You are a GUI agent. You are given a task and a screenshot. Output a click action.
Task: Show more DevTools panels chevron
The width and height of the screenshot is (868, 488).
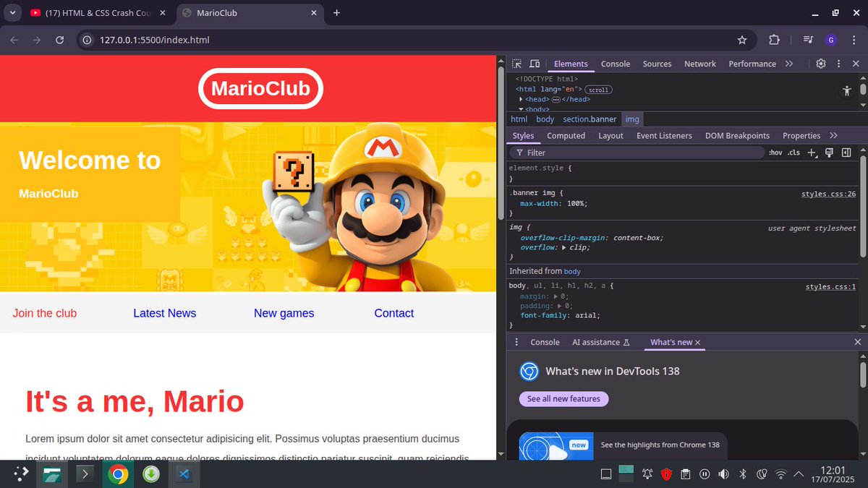[789, 64]
